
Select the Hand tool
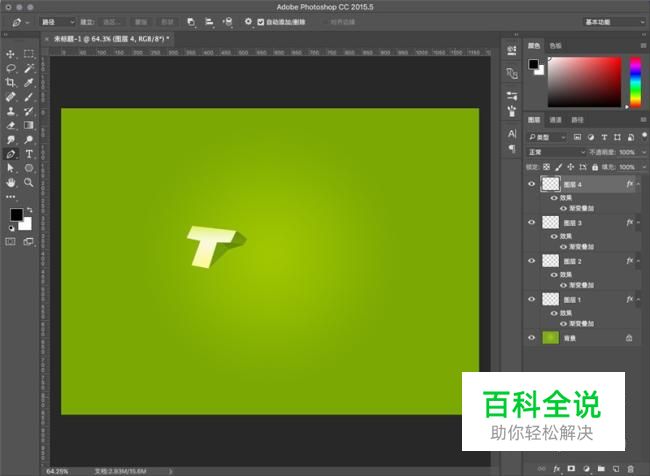(x=11, y=183)
